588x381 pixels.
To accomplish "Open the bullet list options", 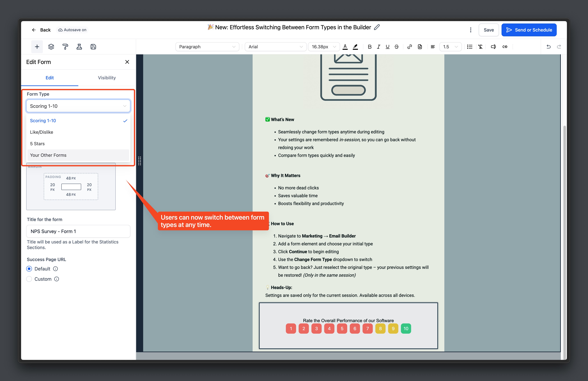I will pos(470,47).
